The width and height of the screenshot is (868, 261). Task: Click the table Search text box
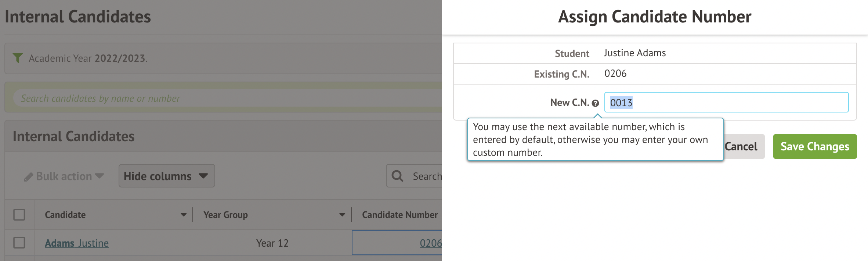[x=427, y=176]
